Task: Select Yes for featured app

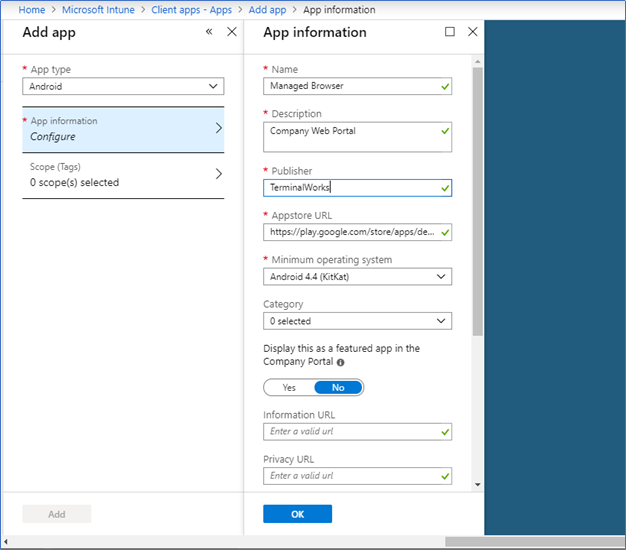Action: pyautogui.click(x=289, y=388)
